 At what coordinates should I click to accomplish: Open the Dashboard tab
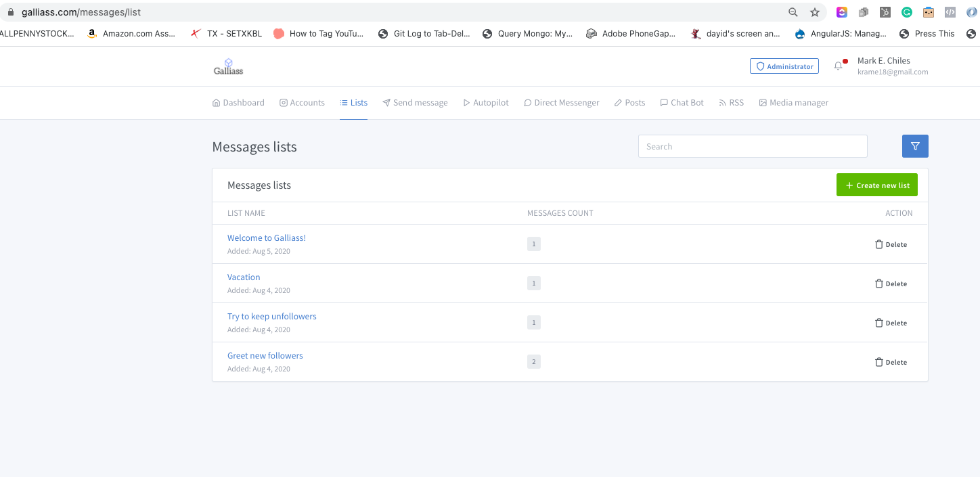pyautogui.click(x=238, y=103)
